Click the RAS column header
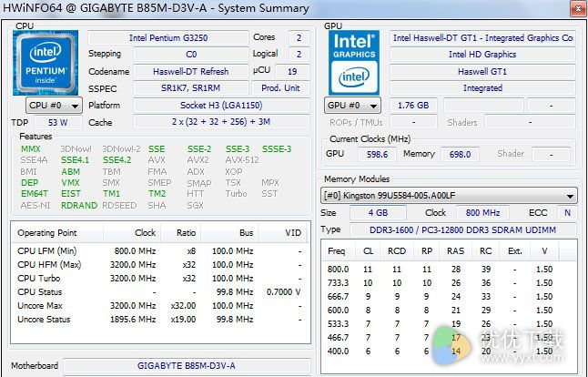Image resolution: width=588 pixels, height=377 pixels. click(x=456, y=251)
